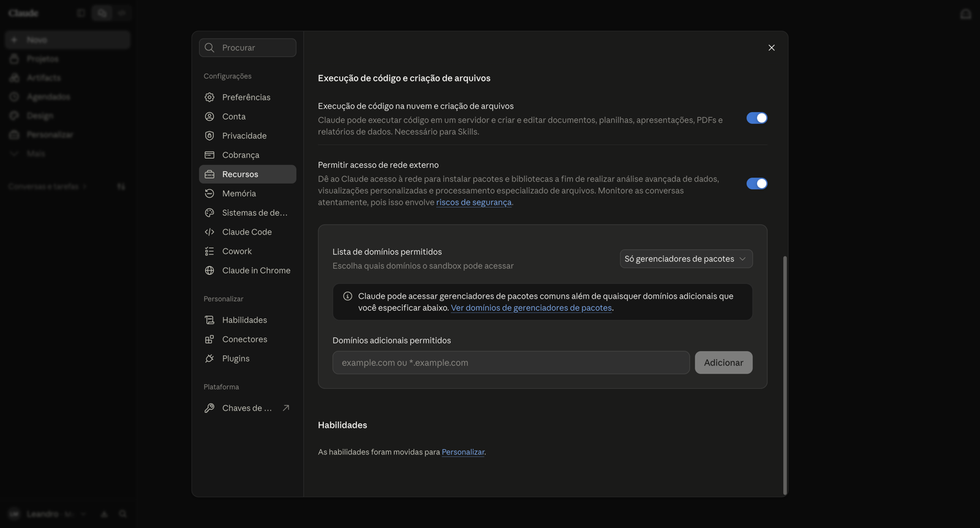Open Preferências via its gear icon
This screenshot has height=528, width=980.
pyautogui.click(x=209, y=97)
